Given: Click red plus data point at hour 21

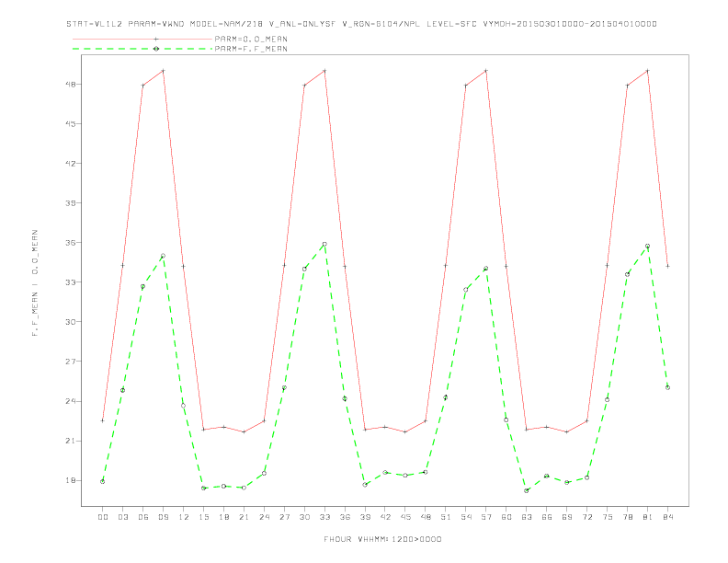Looking at the screenshot, I should coord(244,431).
